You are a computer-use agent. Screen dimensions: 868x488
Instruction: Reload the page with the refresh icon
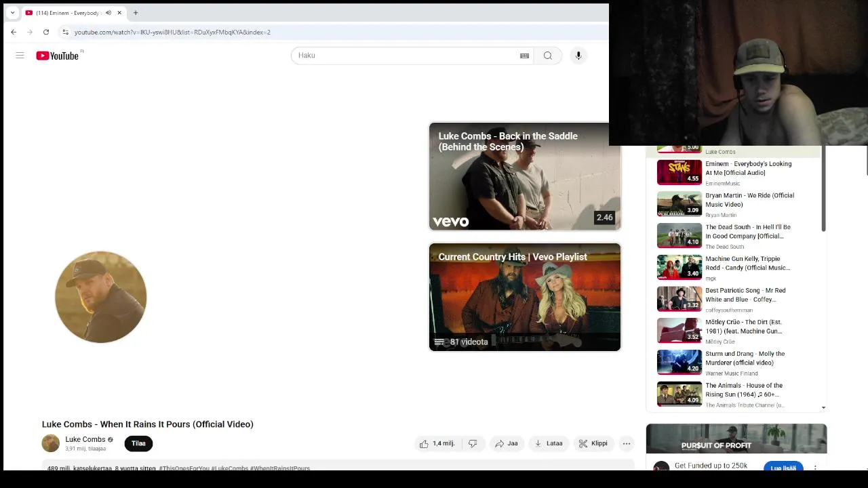(46, 32)
